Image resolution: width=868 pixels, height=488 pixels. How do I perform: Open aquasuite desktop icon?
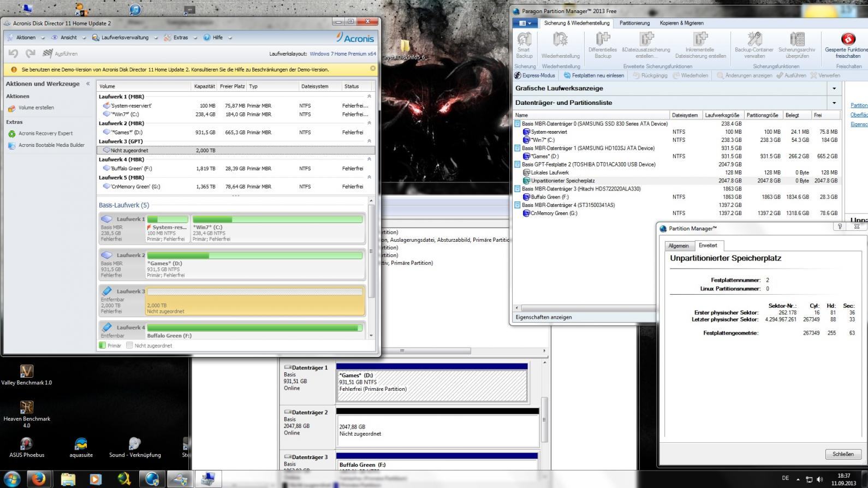pyautogui.click(x=81, y=447)
